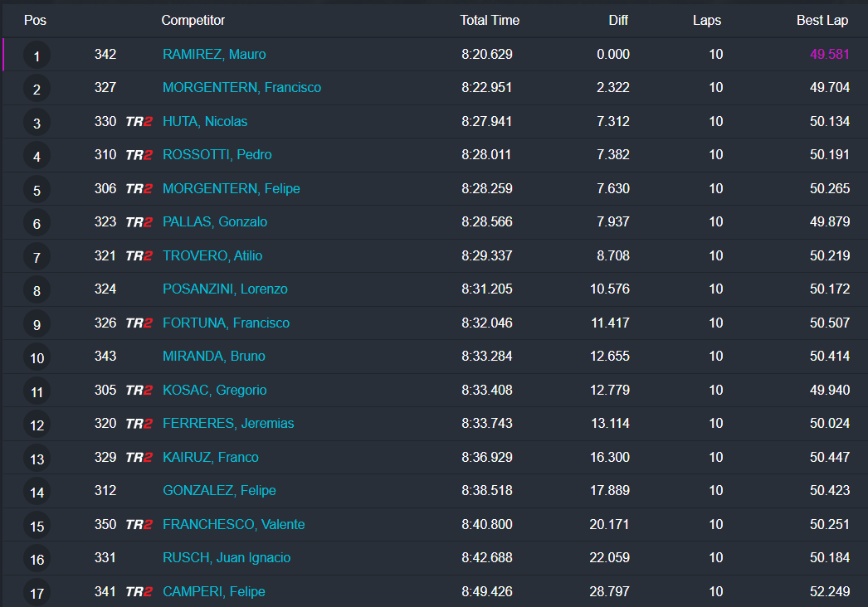Screen dimensions: 868x607
Task: Click the position 14 circle badge
Action: (x=37, y=493)
